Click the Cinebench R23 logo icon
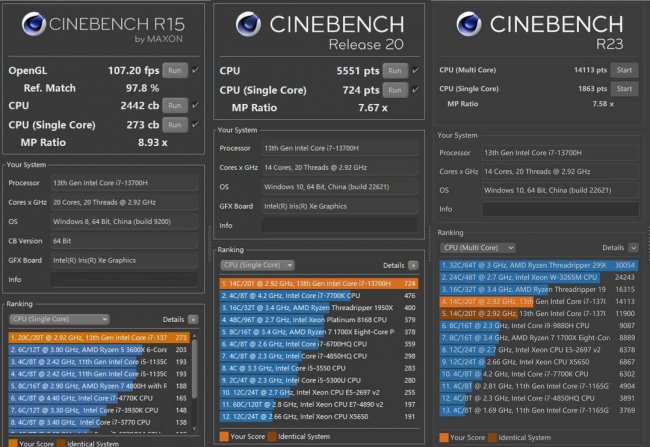650x447 pixels. pyautogui.click(x=469, y=24)
